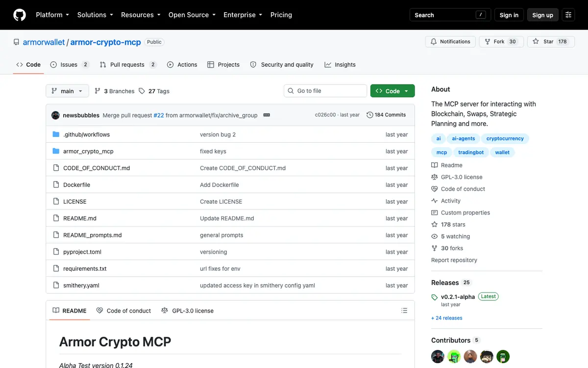Open the GitHub homepage logo
This screenshot has width=588, height=368.
(x=20, y=15)
